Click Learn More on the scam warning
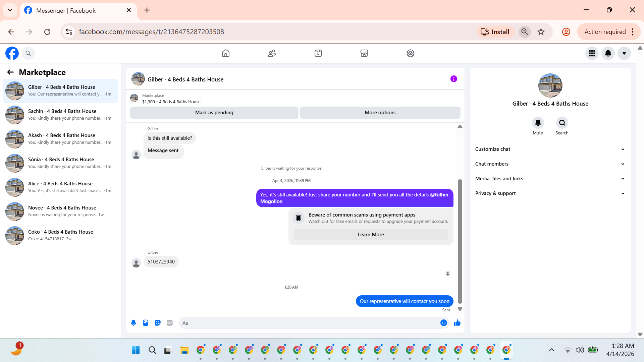Image resolution: width=644 pixels, height=362 pixels. 371,235
